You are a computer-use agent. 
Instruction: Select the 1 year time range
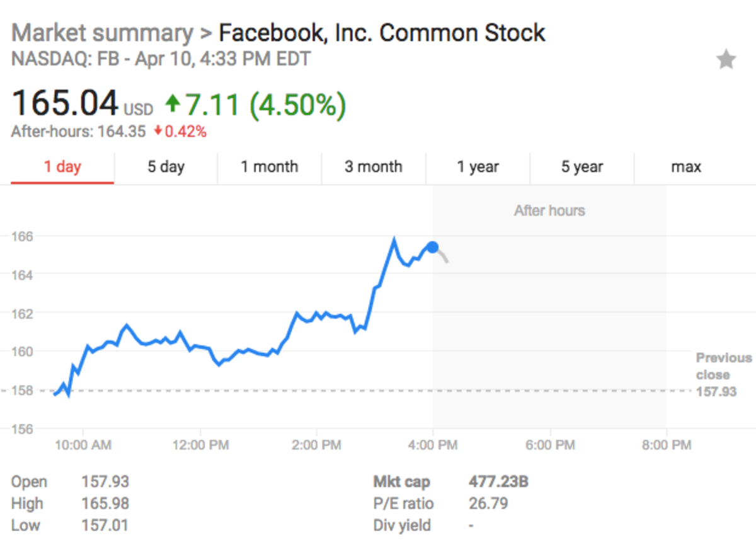coord(478,167)
